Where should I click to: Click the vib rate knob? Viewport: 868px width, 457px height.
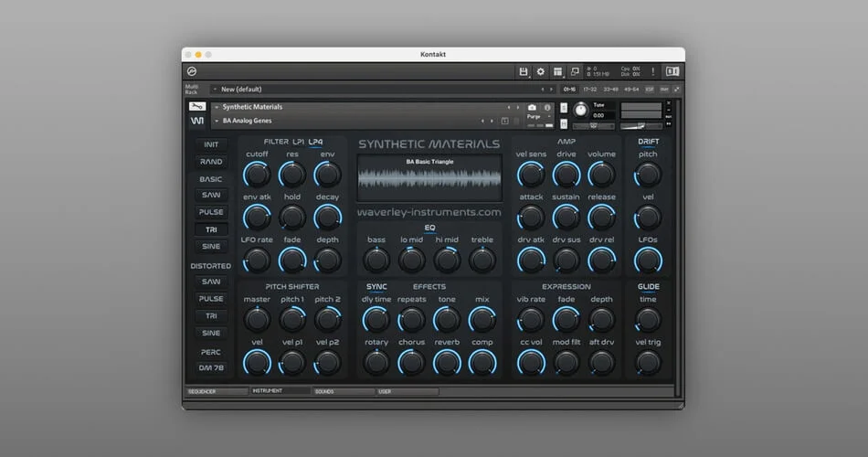(530, 320)
